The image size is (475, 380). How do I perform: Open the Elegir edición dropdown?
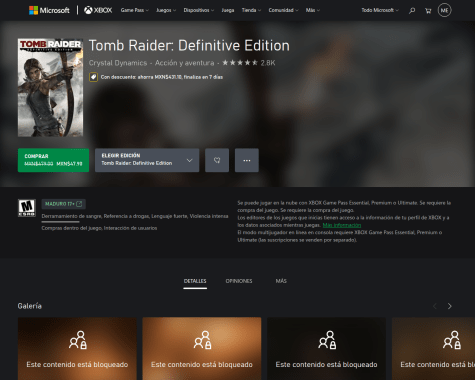point(147,160)
